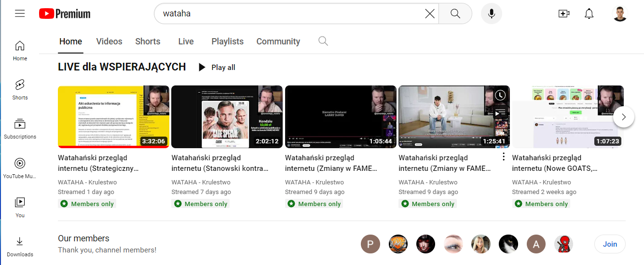644x265 pixels.
Task: Switch to the Videos channel tab
Action: pyautogui.click(x=109, y=42)
